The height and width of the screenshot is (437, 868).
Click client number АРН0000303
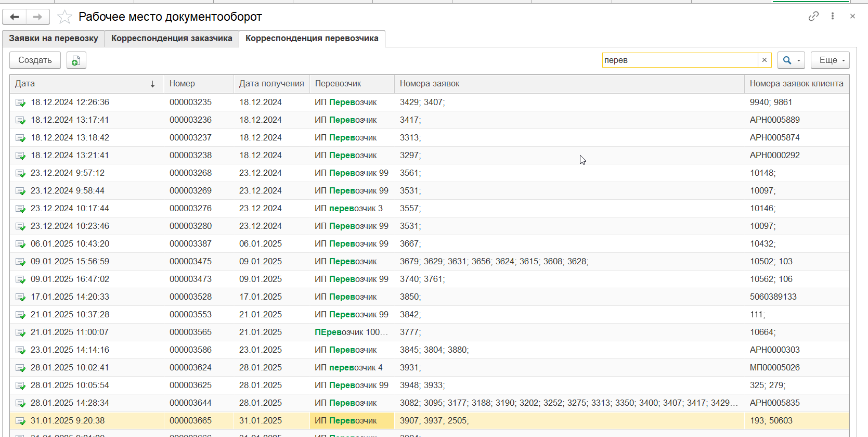tap(797, 350)
